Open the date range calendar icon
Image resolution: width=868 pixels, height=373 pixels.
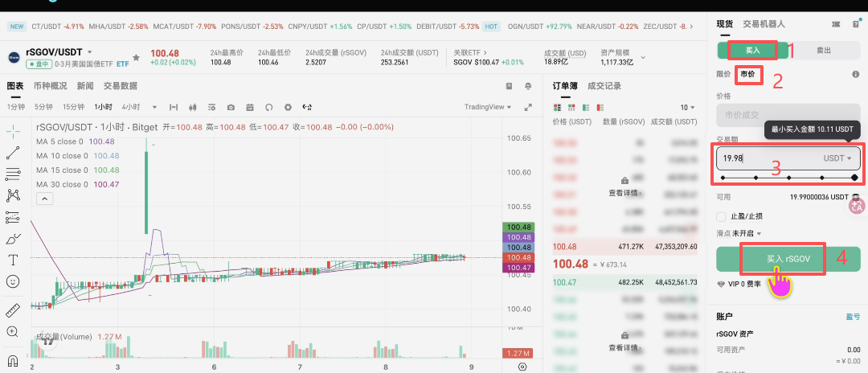[x=250, y=107]
